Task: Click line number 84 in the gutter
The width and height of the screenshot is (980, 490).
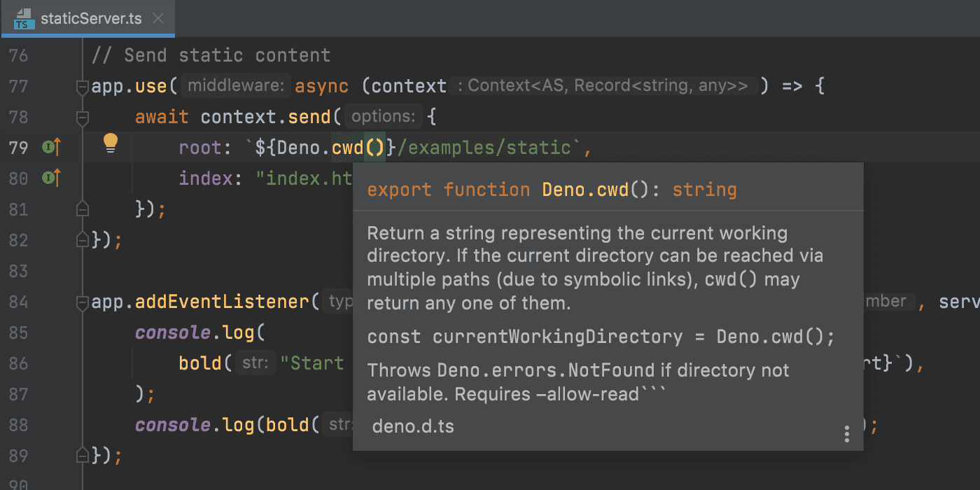Action: pos(19,302)
